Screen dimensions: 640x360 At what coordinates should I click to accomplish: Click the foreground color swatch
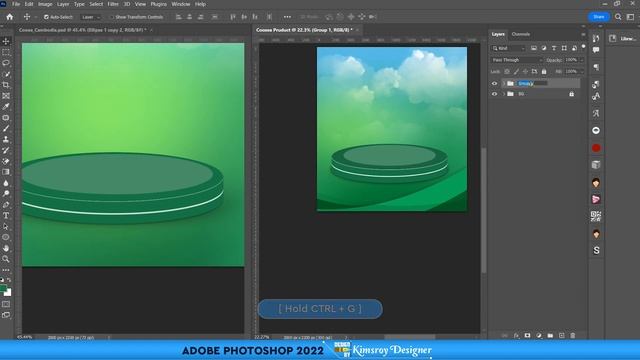tap(3, 288)
